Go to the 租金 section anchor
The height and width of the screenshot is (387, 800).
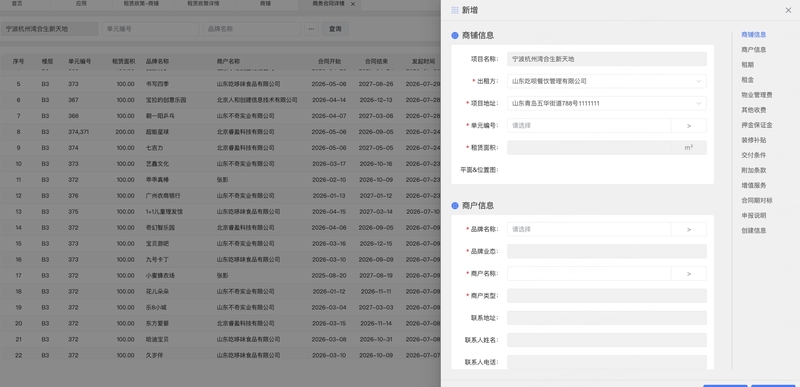pyautogui.click(x=747, y=80)
